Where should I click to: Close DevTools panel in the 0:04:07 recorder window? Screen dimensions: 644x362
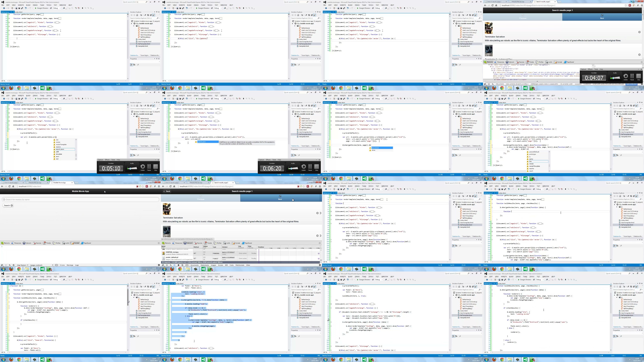642,62
